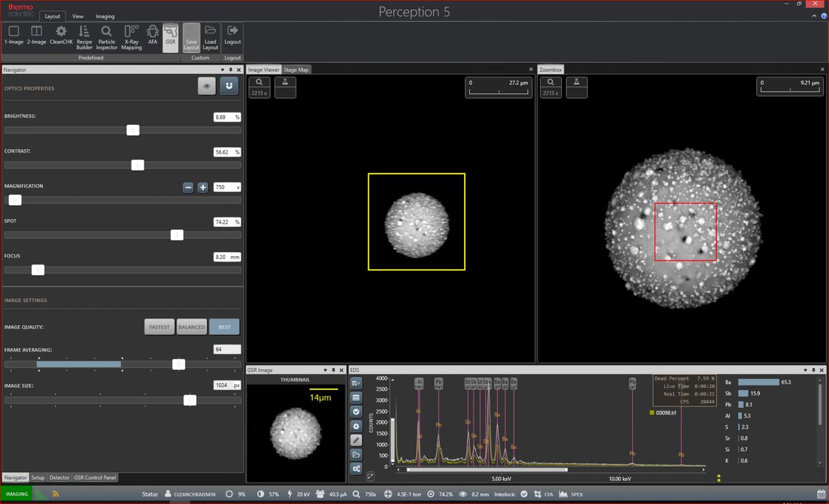This screenshot has height=504, width=829.
Task: Click the Magnification value field
Action: coord(227,187)
